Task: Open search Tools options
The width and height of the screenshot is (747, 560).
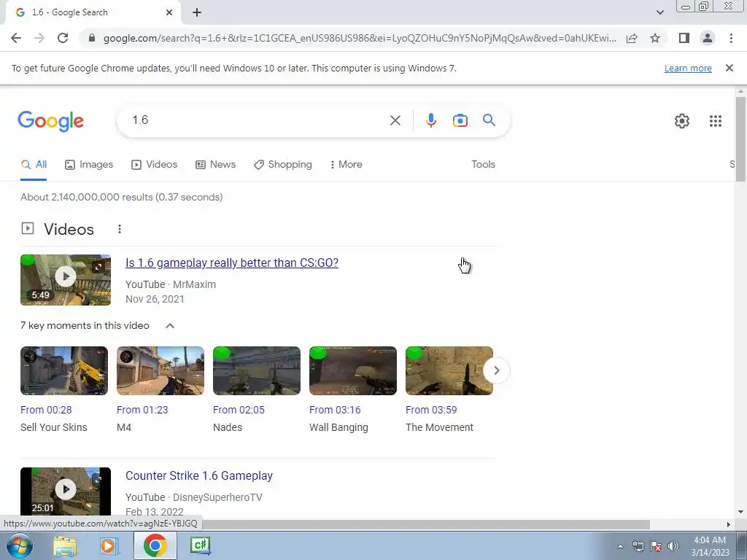Action: pos(483,164)
